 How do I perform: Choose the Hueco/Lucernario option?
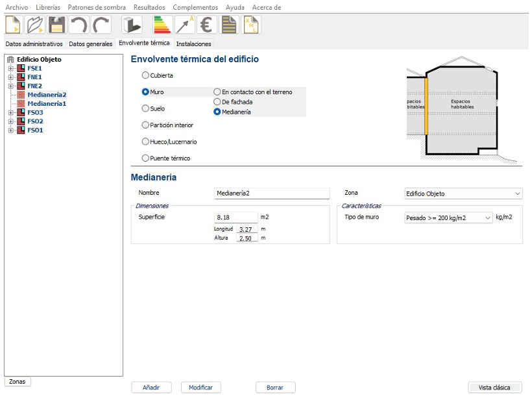point(145,142)
